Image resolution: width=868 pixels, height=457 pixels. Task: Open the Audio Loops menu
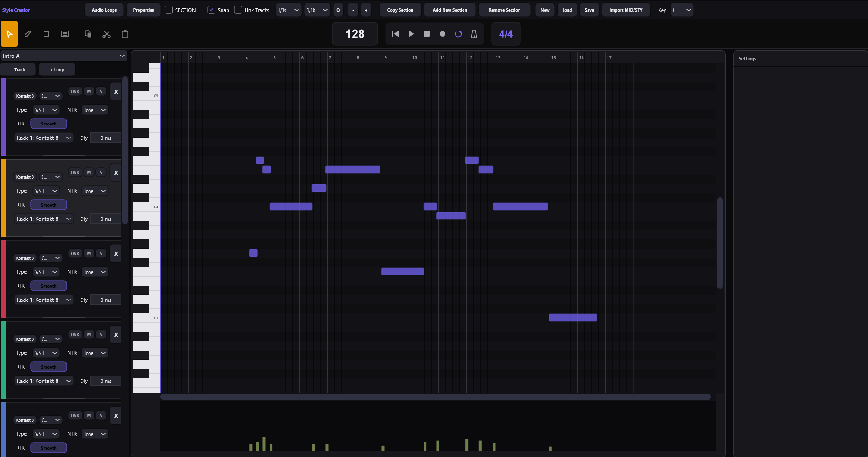point(104,10)
